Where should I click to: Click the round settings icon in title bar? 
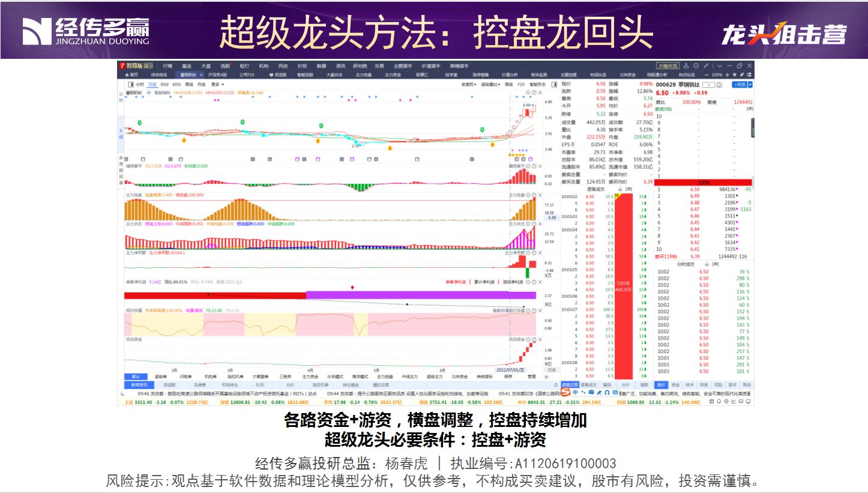pos(696,66)
